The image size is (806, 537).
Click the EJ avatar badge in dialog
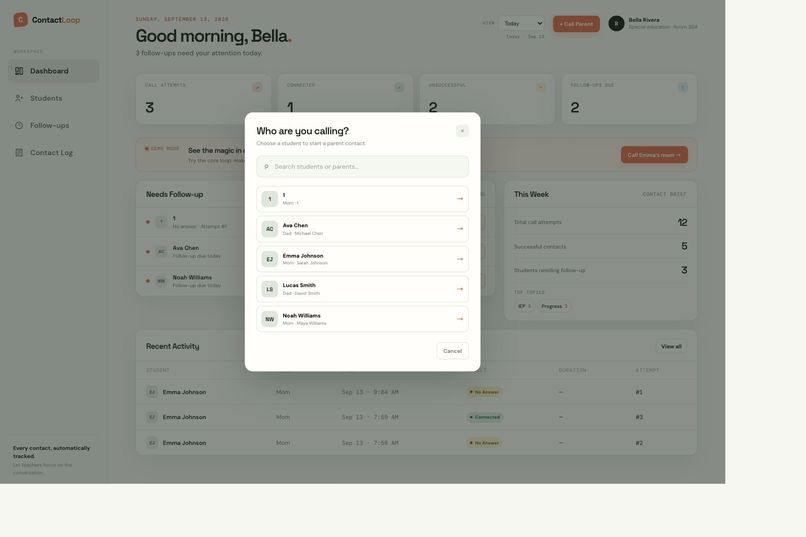(x=269, y=259)
